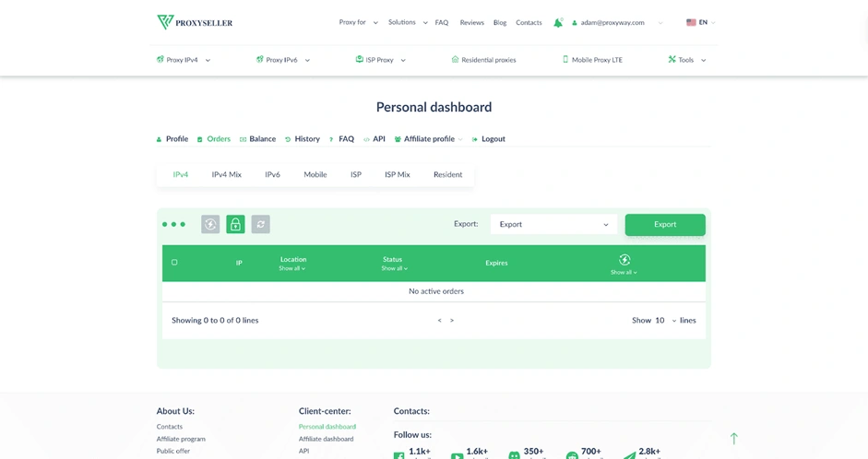Open the lines-per-page dropdown showing 10

pyautogui.click(x=665, y=321)
